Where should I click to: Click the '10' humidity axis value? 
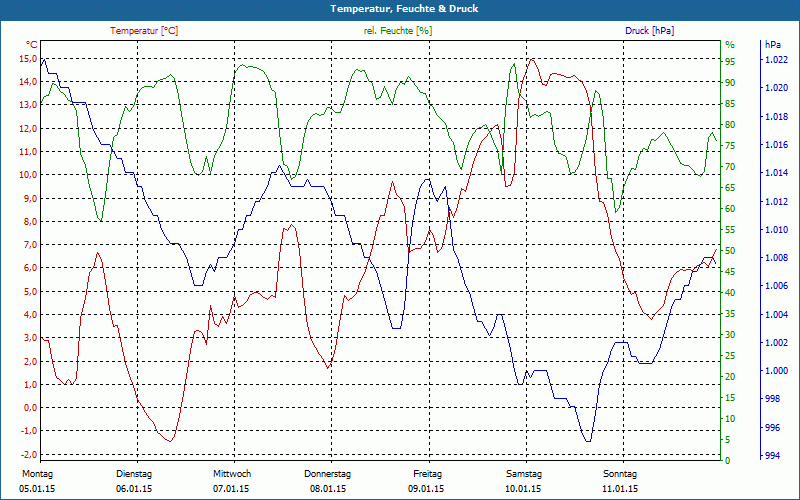tap(731, 418)
